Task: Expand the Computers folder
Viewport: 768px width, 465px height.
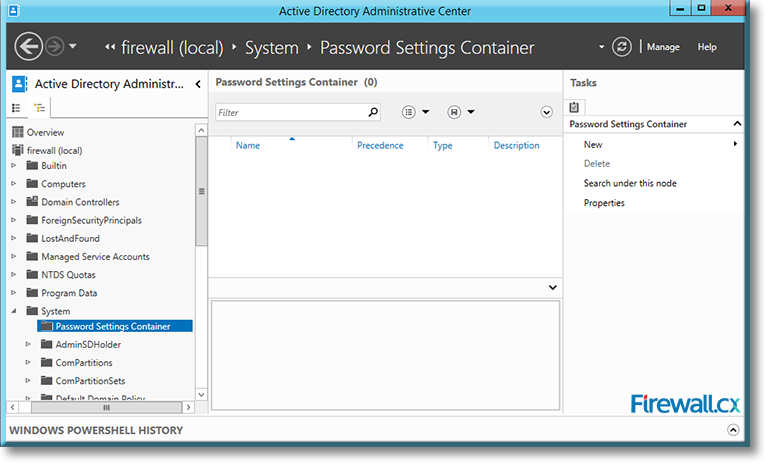Action: click(14, 184)
